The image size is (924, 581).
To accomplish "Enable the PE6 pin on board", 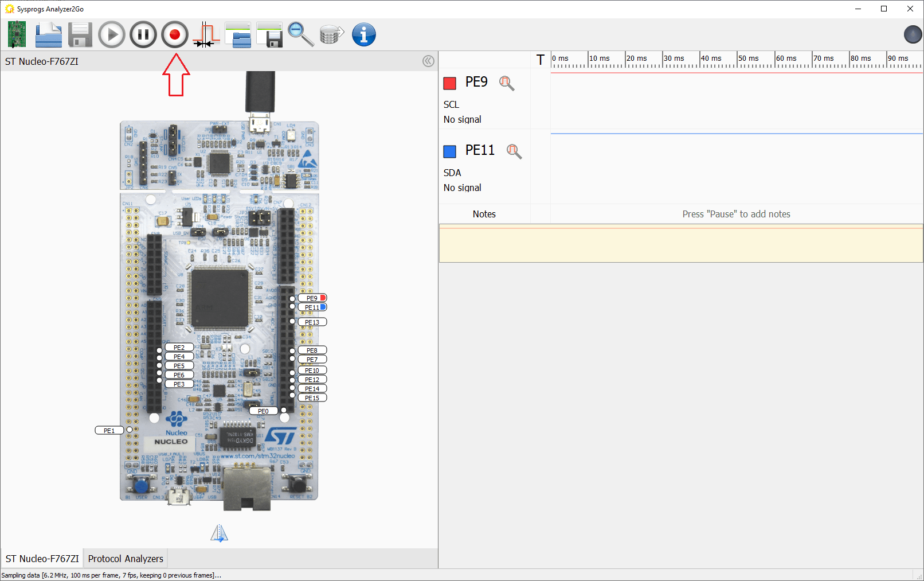I will [x=179, y=375].
